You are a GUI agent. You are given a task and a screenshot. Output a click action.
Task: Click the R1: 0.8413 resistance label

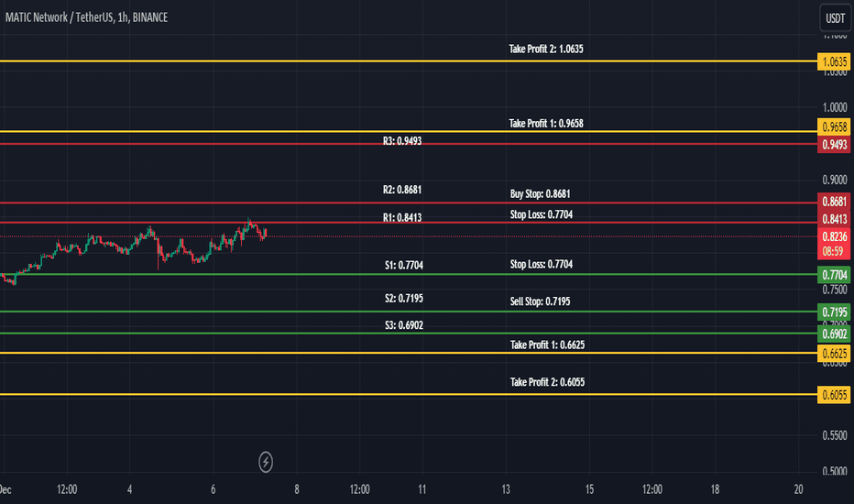coord(402,218)
